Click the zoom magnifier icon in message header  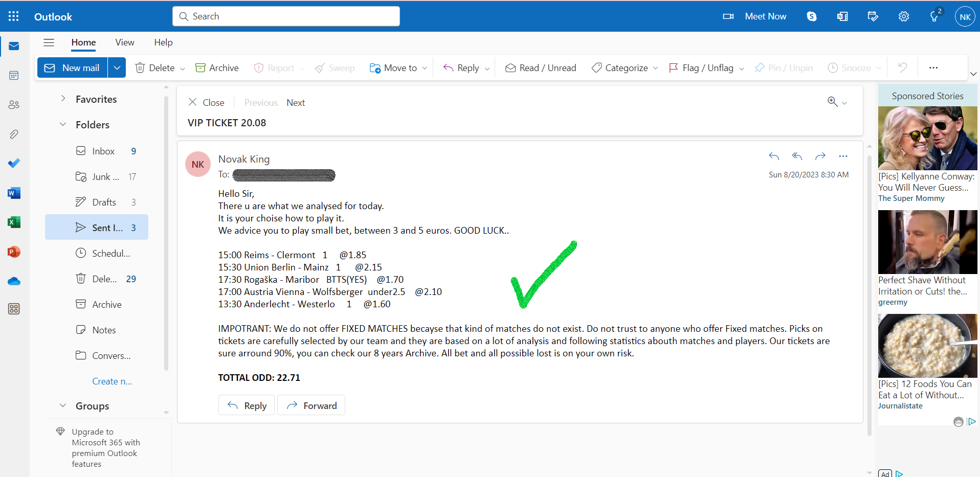(x=833, y=102)
